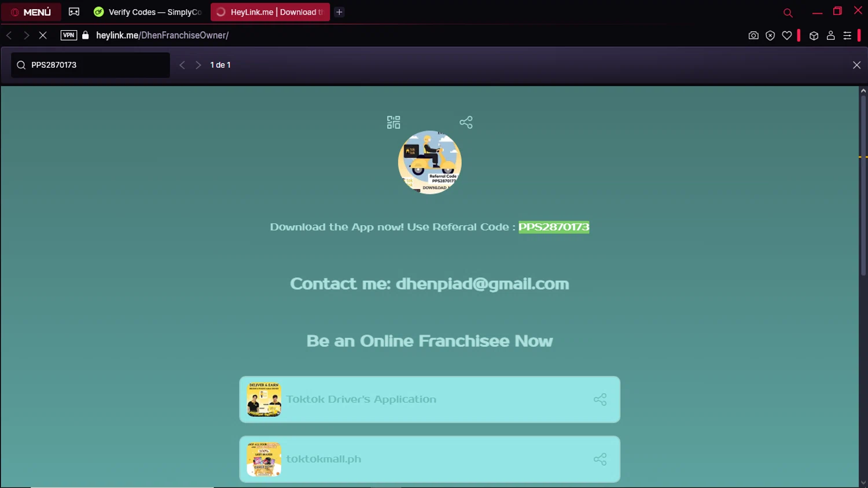Image resolution: width=868 pixels, height=488 pixels.
Task: Select the address bar URL heylink.me/DhenFranchiseOwner
Action: [x=162, y=35]
